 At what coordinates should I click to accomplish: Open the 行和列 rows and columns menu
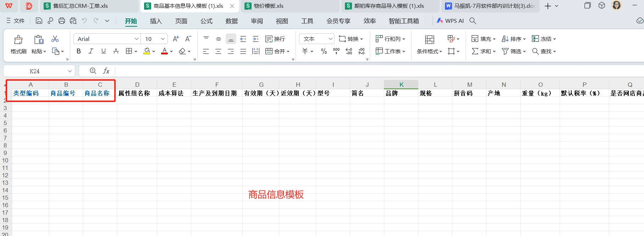point(390,39)
